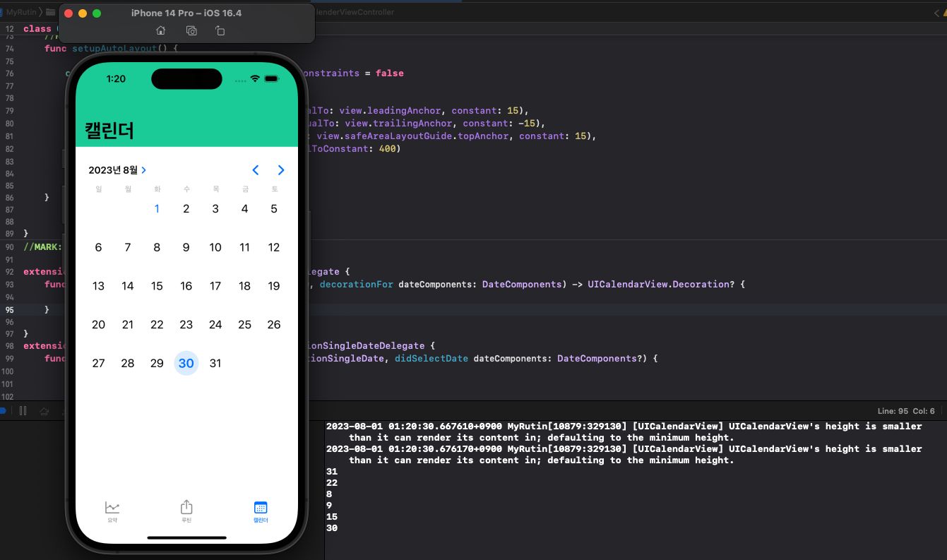Choose date 31 in the calendar
The width and height of the screenshot is (947, 560).
(215, 363)
